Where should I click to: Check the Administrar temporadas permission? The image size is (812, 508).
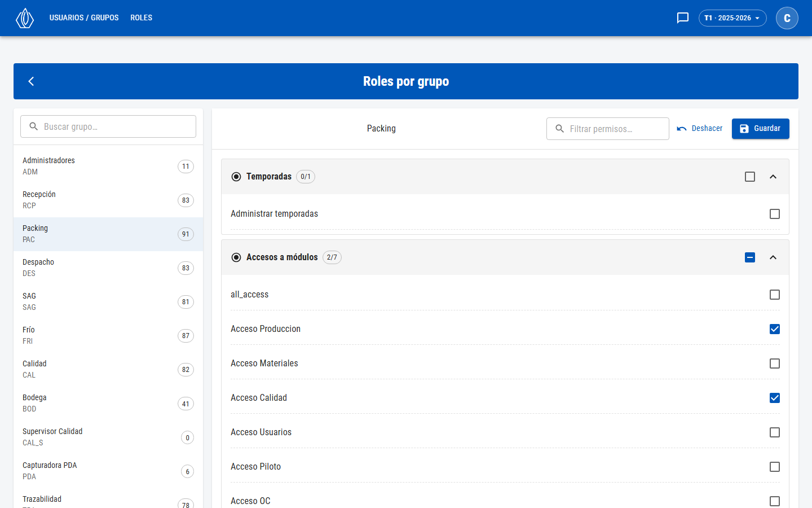[x=775, y=214]
